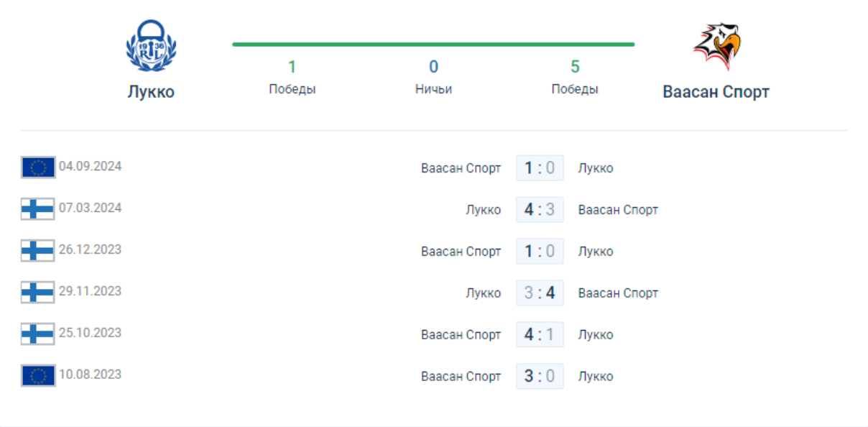The width and height of the screenshot is (868, 427).
Task: Click the EU flag next to 04.09.2024
Action: point(38,167)
